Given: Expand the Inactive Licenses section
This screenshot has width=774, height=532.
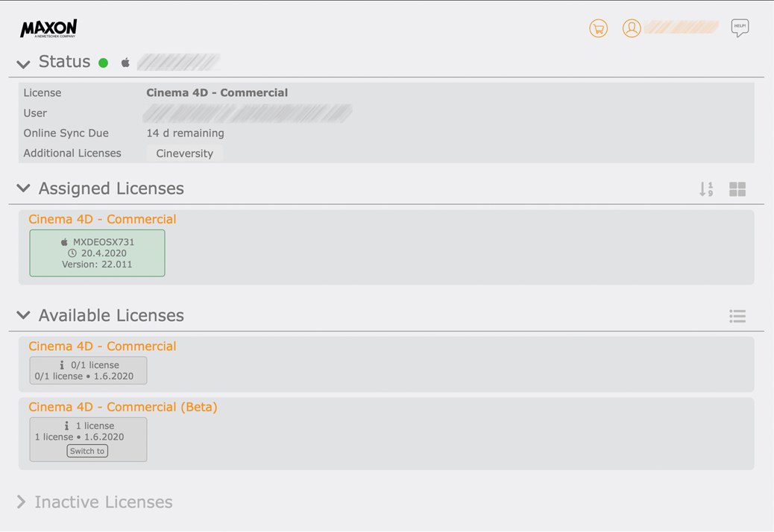Looking at the screenshot, I should click(x=21, y=502).
